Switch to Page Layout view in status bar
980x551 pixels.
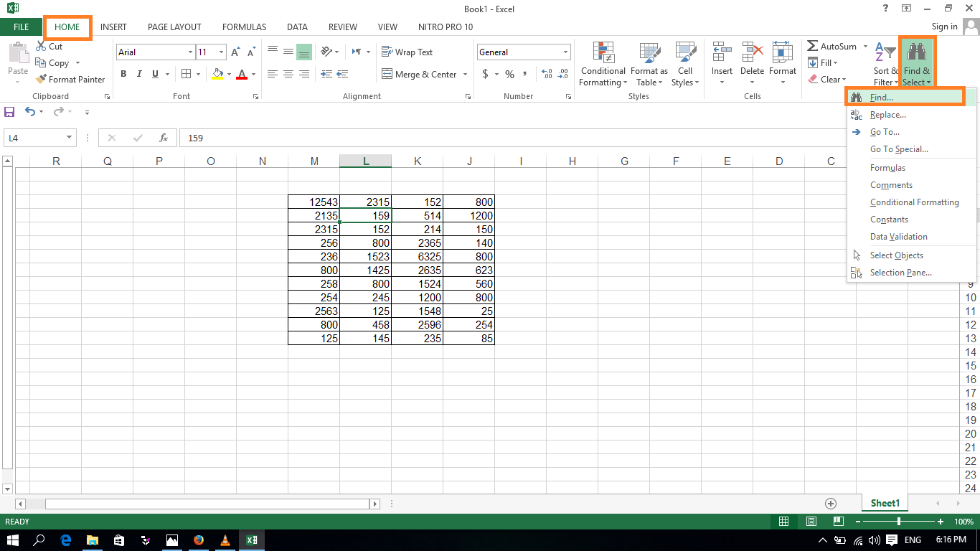tap(811, 522)
